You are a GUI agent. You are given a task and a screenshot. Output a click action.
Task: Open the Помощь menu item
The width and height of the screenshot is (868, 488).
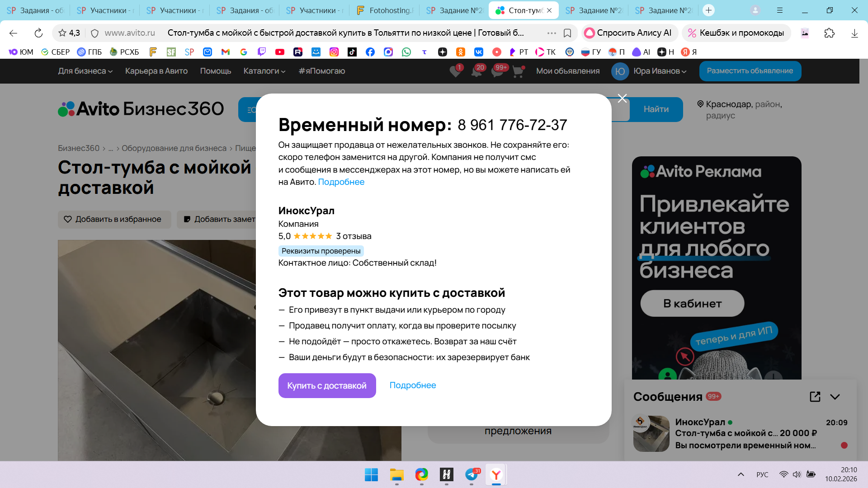[x=216, y=71]
